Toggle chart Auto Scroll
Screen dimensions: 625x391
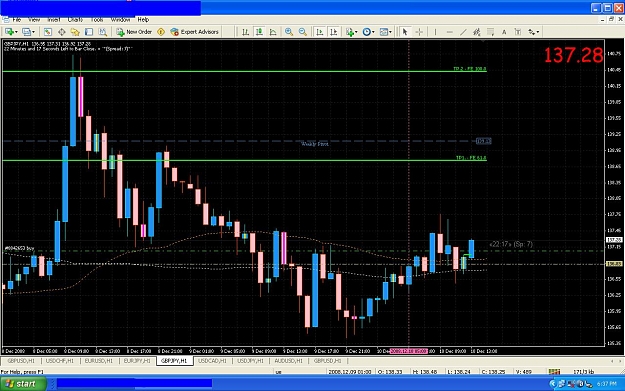(x=320, y=31)
